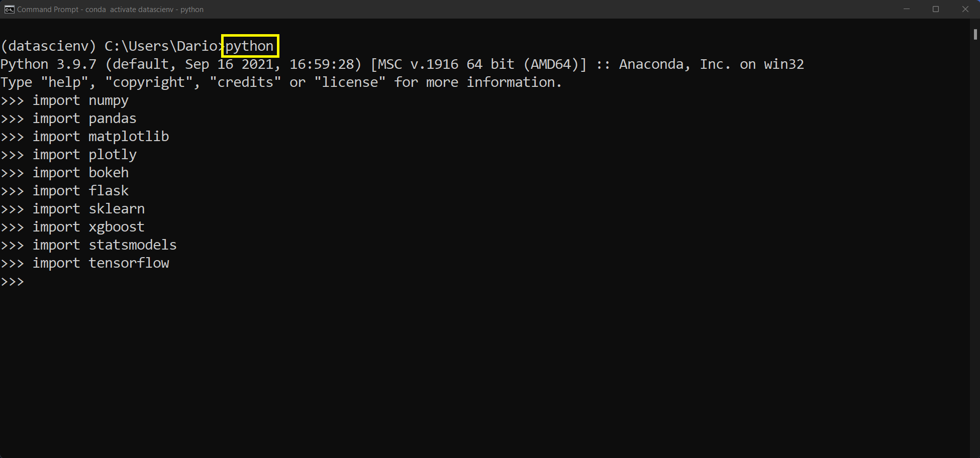Click the "import statsmodels" line
980x458 pixels.
(105, 245)
